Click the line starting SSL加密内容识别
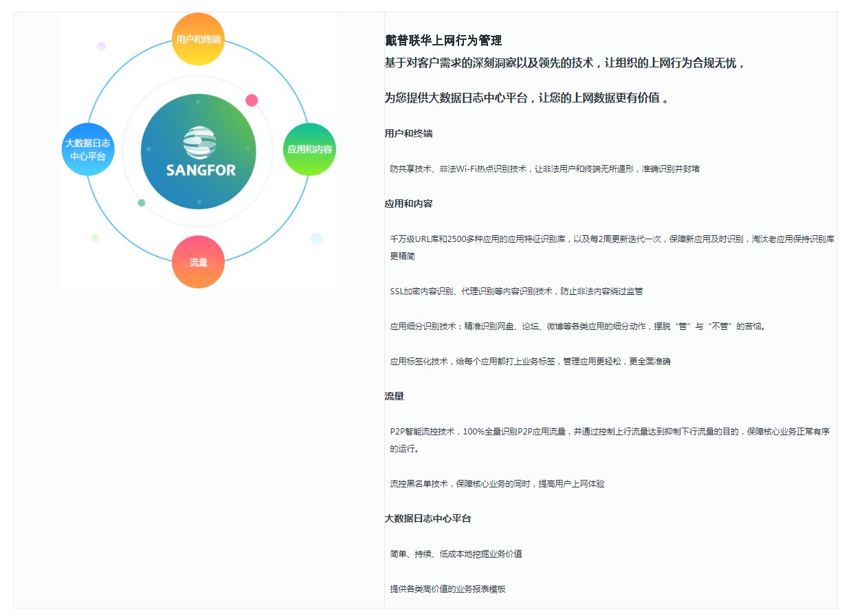853x616 pixels. pos(516,291)
